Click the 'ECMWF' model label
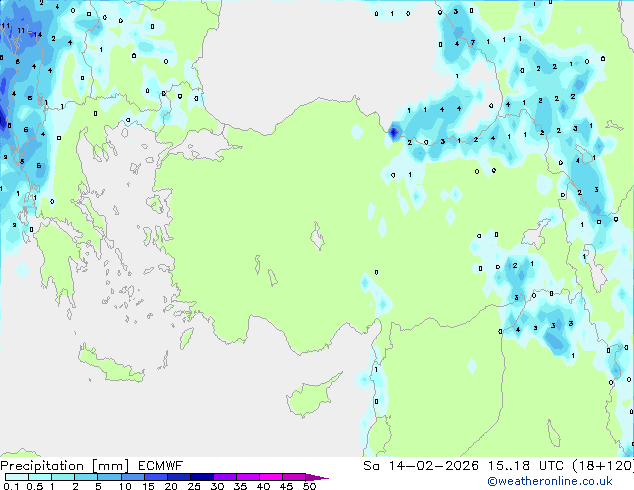The height and width of the screenshot is (490, 634). [161, 466]
